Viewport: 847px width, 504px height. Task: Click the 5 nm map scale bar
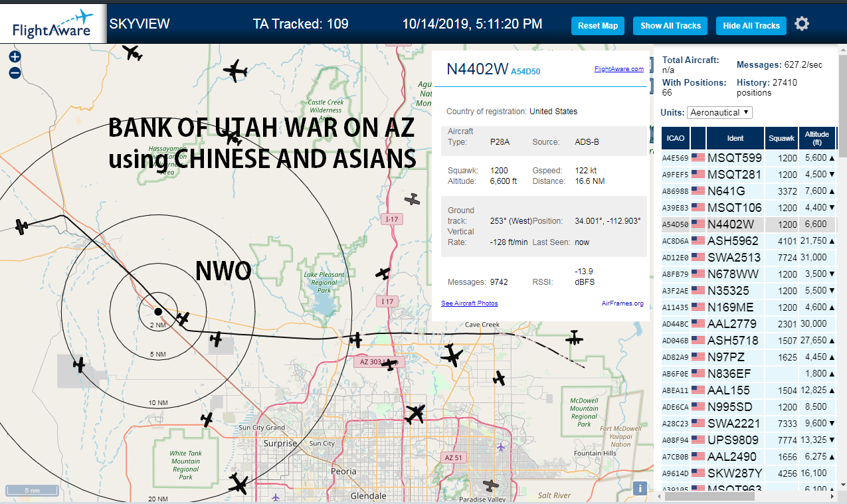(33, 491)
